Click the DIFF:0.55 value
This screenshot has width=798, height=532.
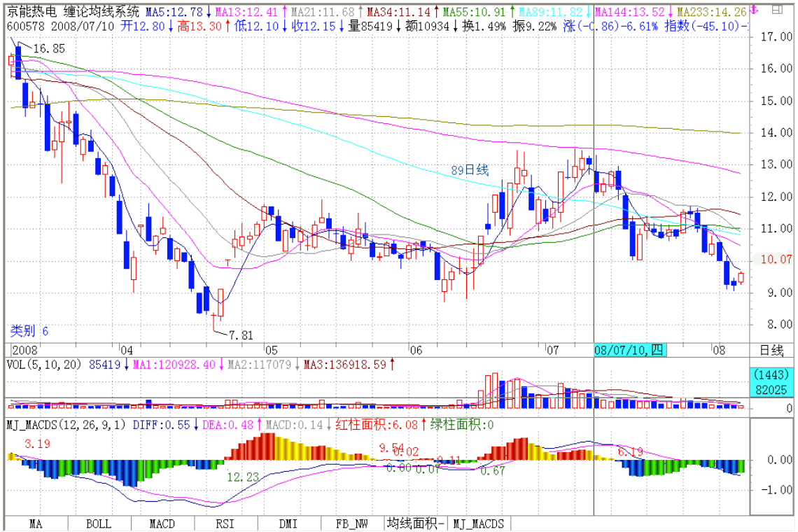tap(161, 425)
